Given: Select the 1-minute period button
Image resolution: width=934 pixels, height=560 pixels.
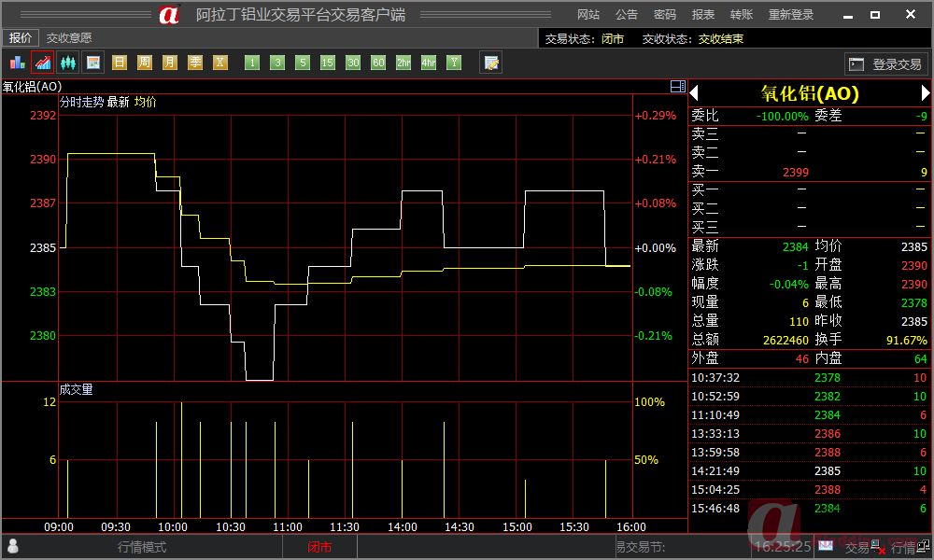Looking at the screenshot, I should (252, 63).
